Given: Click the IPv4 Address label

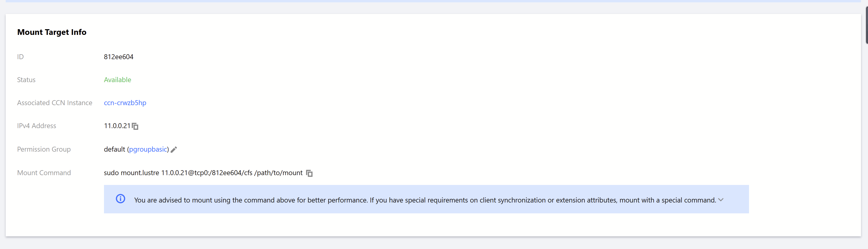Looking at the screenshot, I should [x=36, y=126].
